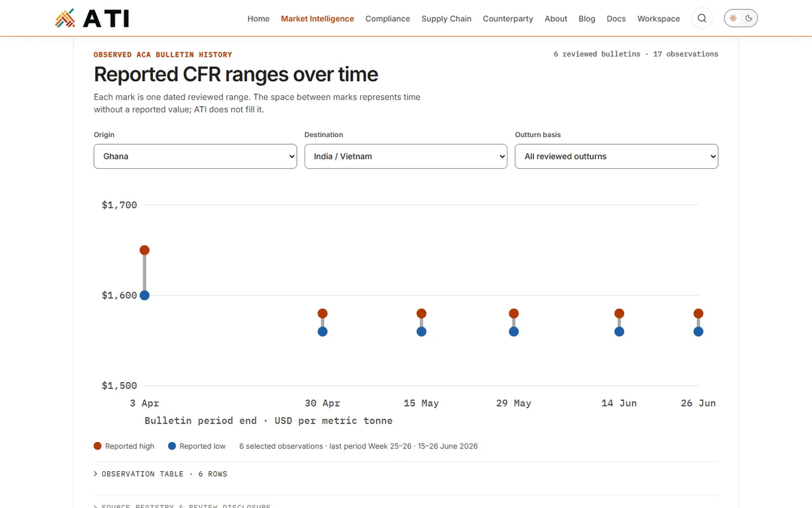Viewport: 812px width, 508px height.
Task: Switch to light theme sun icon
Action: pos(733,18)
